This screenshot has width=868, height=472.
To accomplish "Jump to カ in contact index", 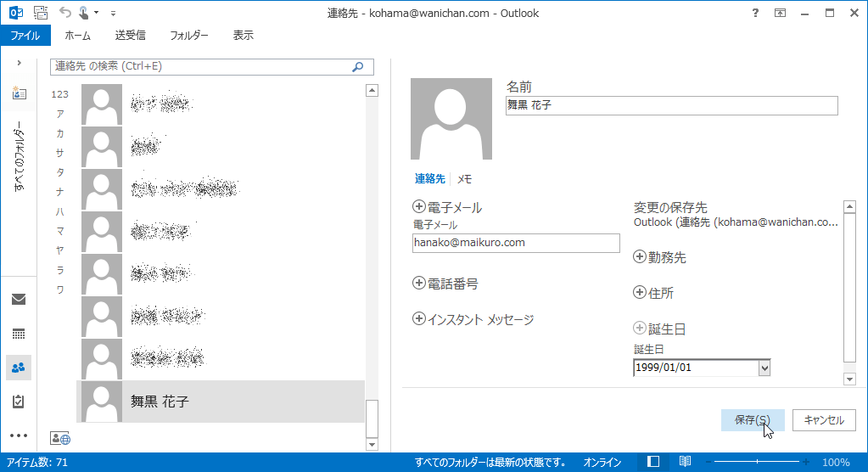I will 59,133.
